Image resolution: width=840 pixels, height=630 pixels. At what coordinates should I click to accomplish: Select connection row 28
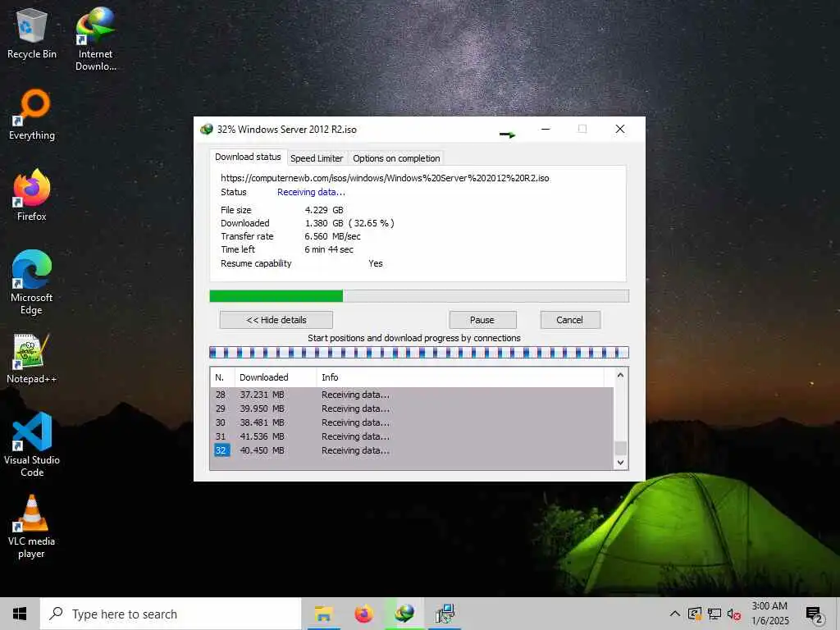pos(412,395)
